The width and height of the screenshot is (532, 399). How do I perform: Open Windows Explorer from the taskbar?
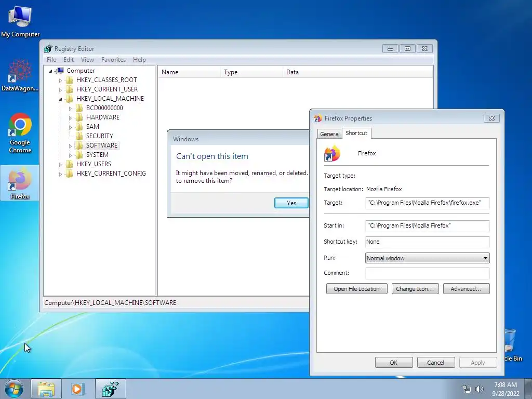tap(46, 389)
